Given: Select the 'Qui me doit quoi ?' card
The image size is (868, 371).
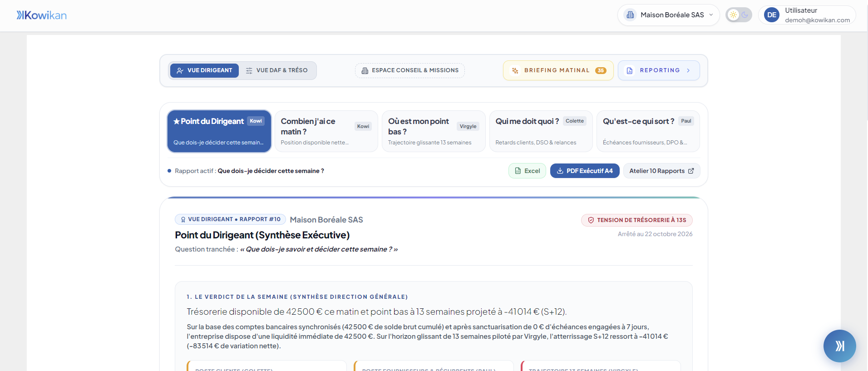Looking at the screenshot, I should pos(541,131).
